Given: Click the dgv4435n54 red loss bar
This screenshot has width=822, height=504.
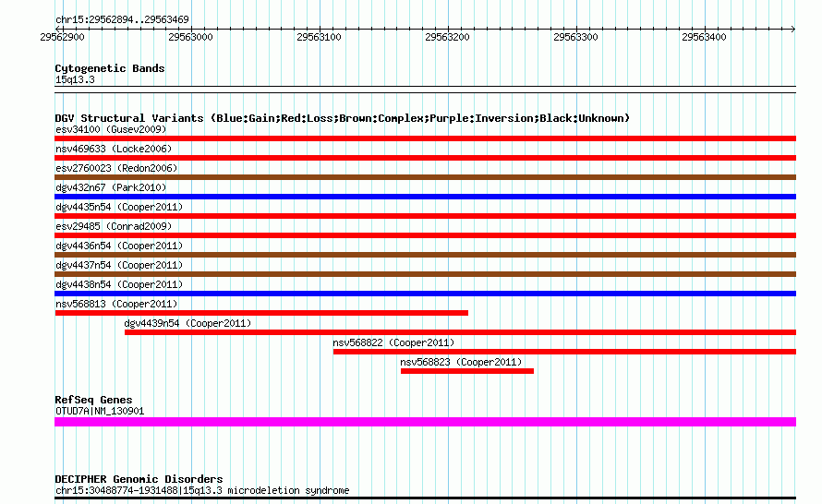Looking at the screenshot, I should coord(425,216).
